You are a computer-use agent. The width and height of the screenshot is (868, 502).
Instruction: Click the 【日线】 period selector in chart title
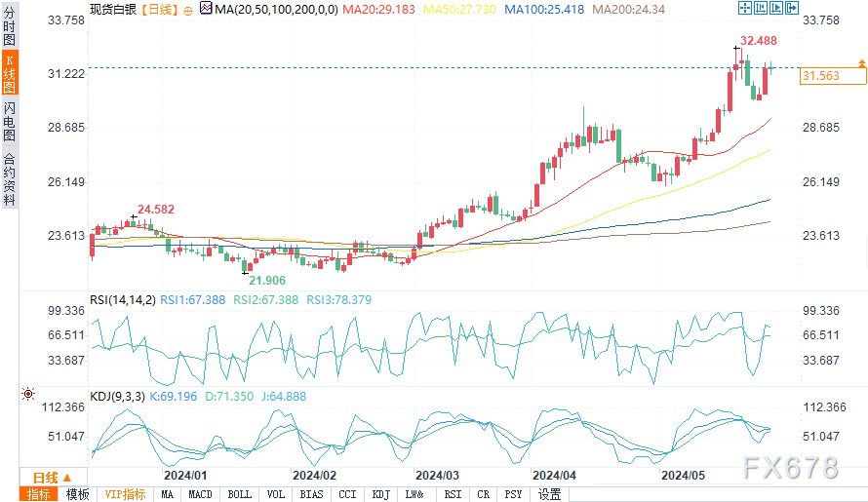pyautogui.click(x=157, y=9)
